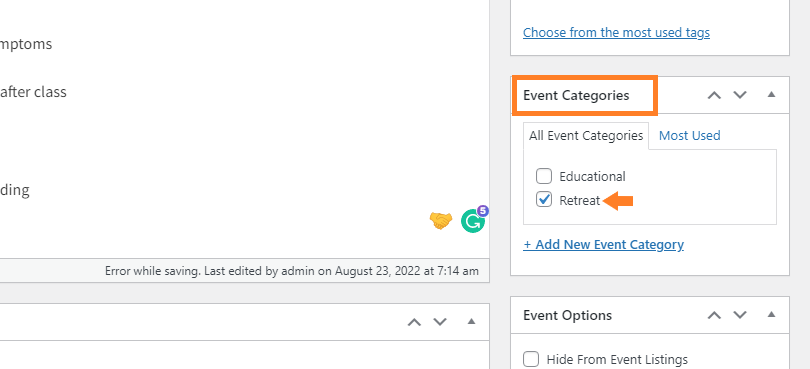The width and height of the screenshot is (810, 369).
Task: Click the Event Categories panel heading
Action: [576, 96]
